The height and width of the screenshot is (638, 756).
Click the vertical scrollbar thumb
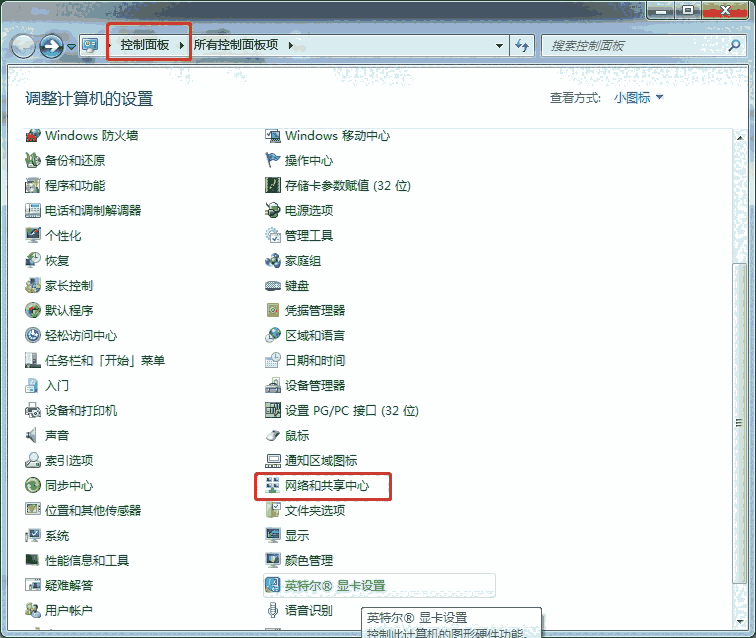click(739, 423)
